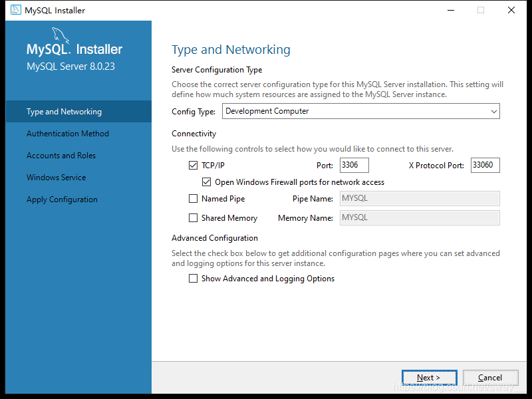Select Type and Networking step

point(78,111)
